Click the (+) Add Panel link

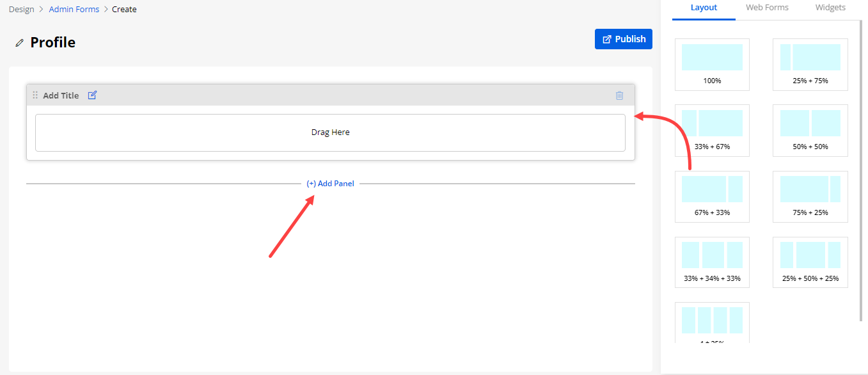pos(330,184)
